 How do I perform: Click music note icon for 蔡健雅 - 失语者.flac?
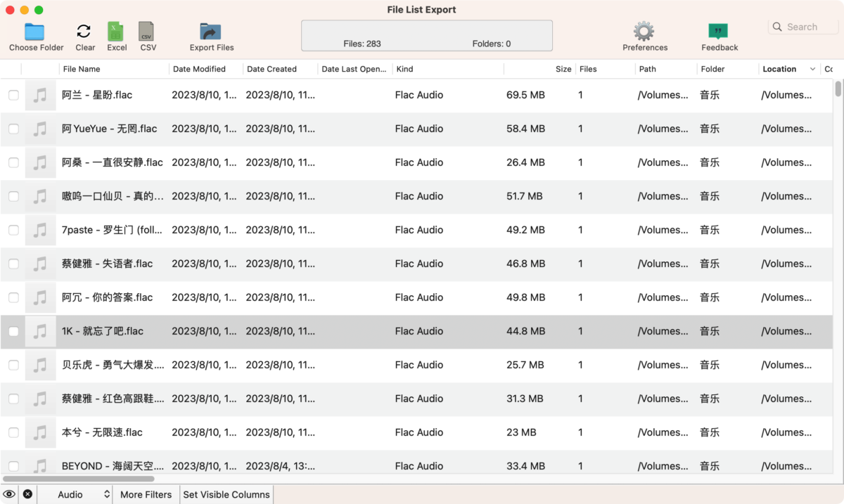(x=41, y=264)
